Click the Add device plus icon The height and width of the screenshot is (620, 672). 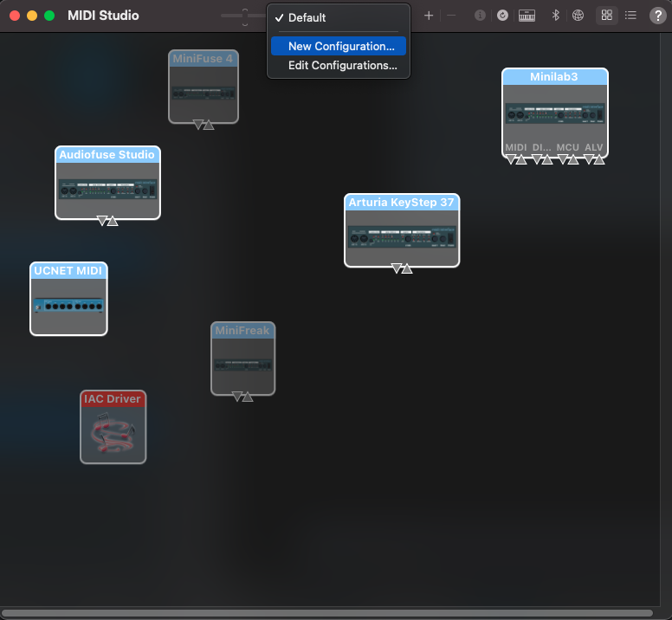click(428, 16)
